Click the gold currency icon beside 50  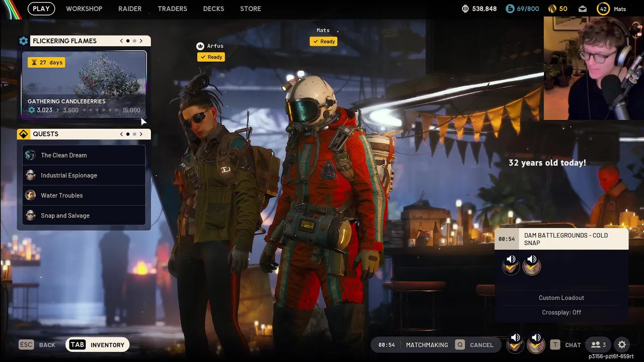point(552,9)
